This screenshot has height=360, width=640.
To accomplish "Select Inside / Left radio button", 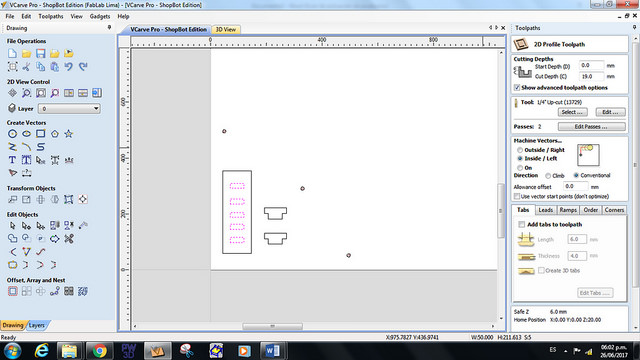I will coord(520,158).
